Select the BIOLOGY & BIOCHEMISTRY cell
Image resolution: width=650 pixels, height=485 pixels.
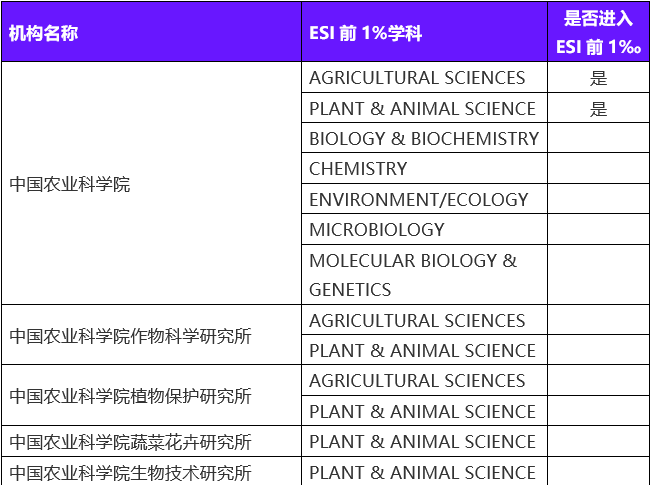423,139
